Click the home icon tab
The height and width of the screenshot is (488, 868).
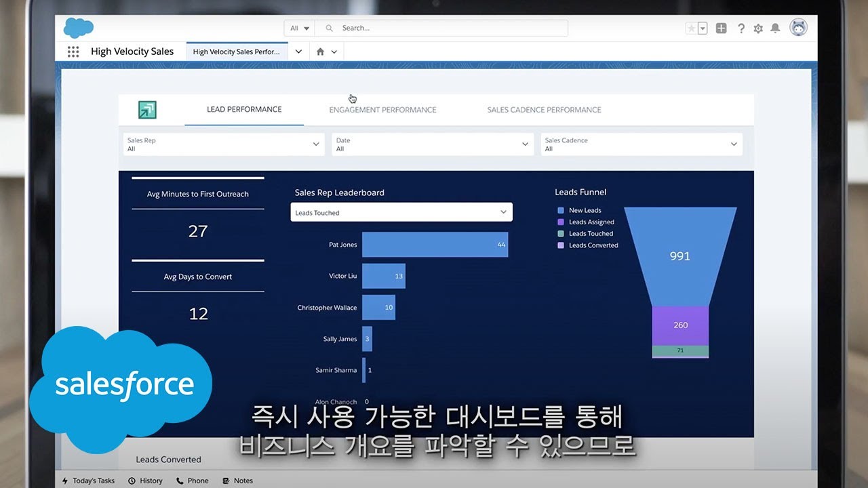[x=320, y=52]
